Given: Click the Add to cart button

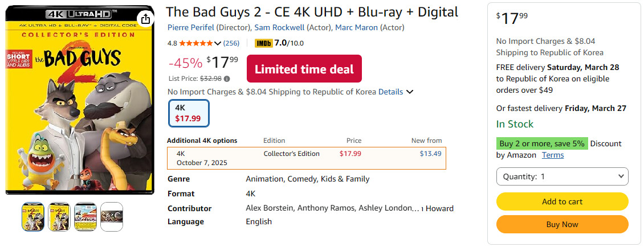Looking at the screenshot, I should [x=562, y=201].
